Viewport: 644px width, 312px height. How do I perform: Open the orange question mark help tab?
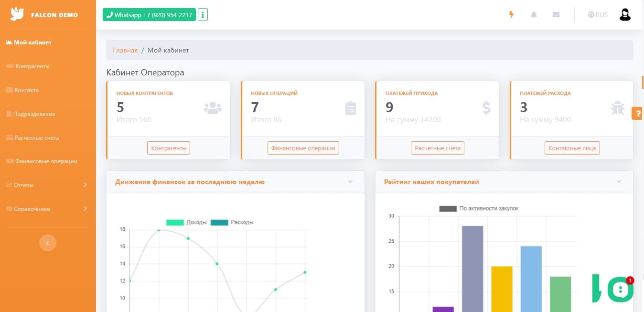[x=638, y=114]
